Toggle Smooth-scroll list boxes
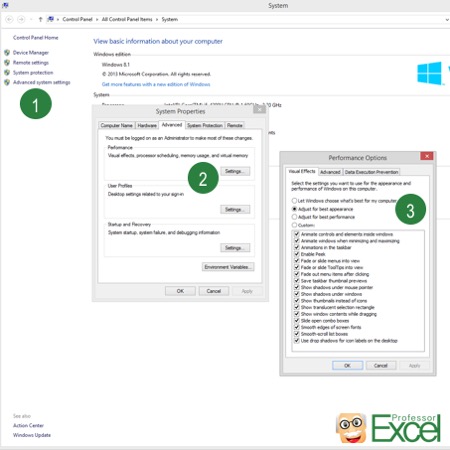The width and height of the screenshot is (450, 450). [x=297, y=334]
